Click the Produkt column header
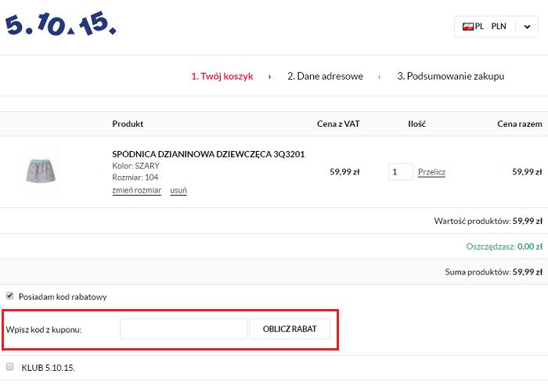Viewport: 548px width, 392px height. tap(128, 124)
